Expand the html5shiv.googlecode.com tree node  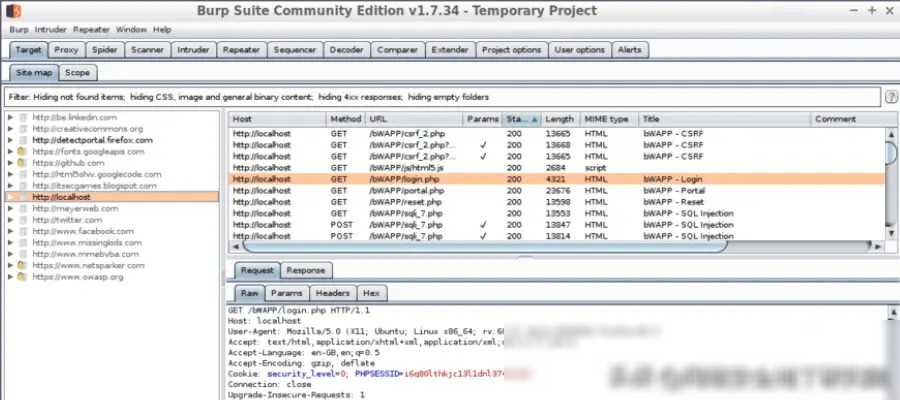pyautogui.click(x=10, y=174)
